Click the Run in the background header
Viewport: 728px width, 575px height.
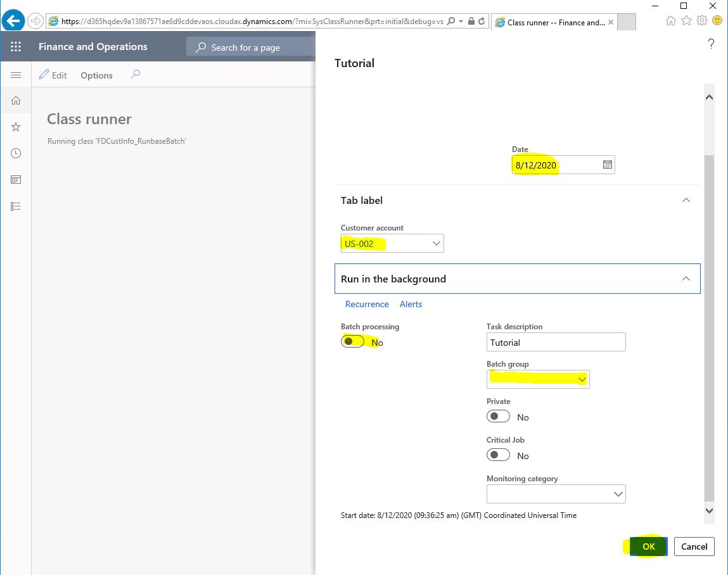517,279
